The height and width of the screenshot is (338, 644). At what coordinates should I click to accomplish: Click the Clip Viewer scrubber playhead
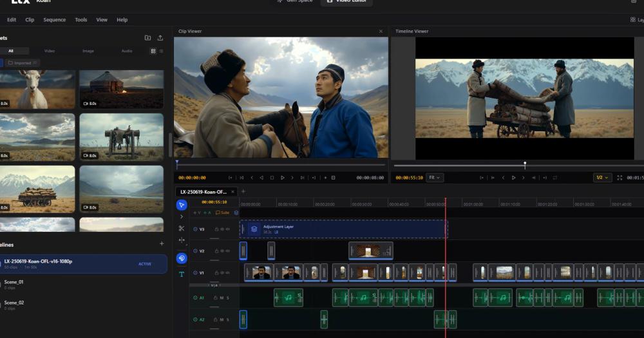coord(177,164)
